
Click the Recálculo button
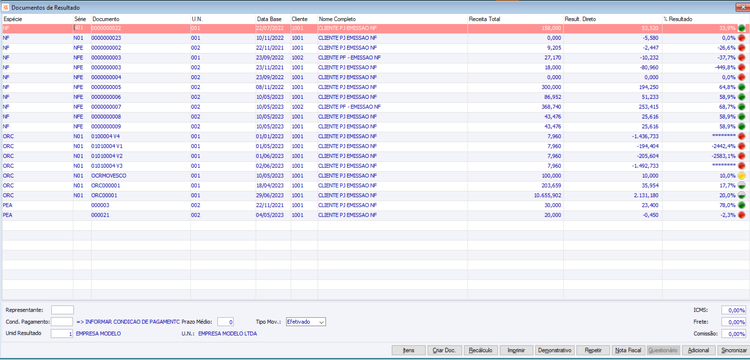point(481,350)
